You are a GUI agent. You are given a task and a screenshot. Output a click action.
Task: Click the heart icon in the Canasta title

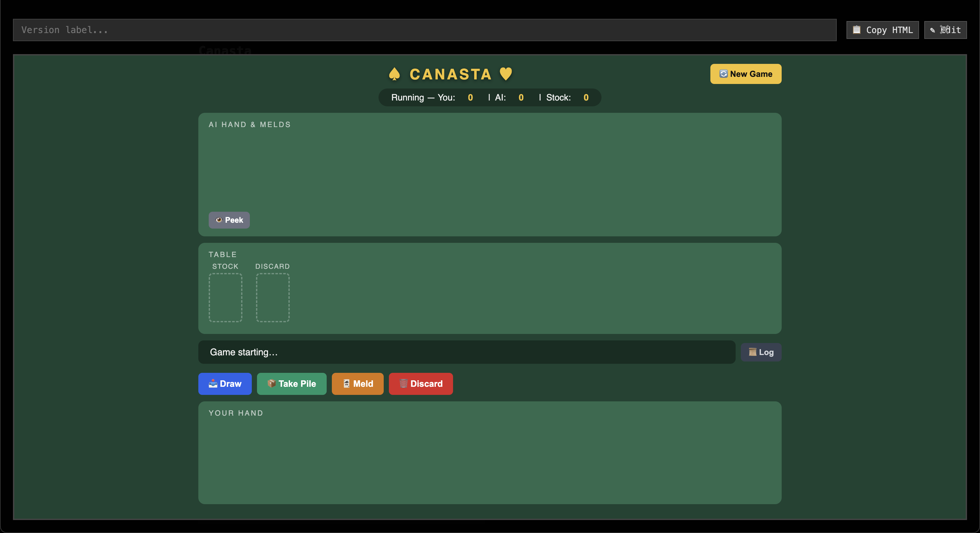point(506,74)
